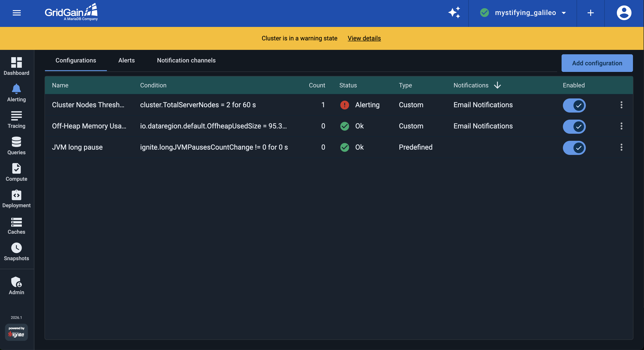Open Deployment section in sidebar

pos(17,199)
